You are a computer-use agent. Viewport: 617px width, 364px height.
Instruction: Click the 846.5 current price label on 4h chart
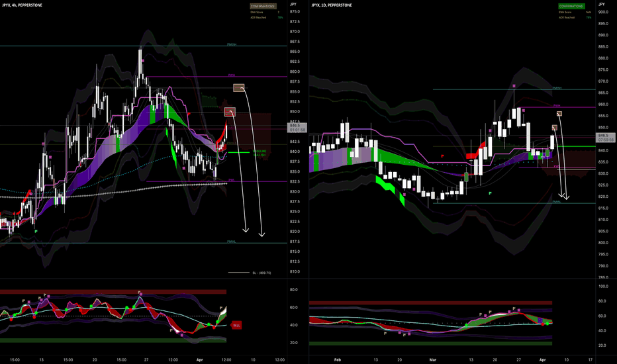click(297, 128)
